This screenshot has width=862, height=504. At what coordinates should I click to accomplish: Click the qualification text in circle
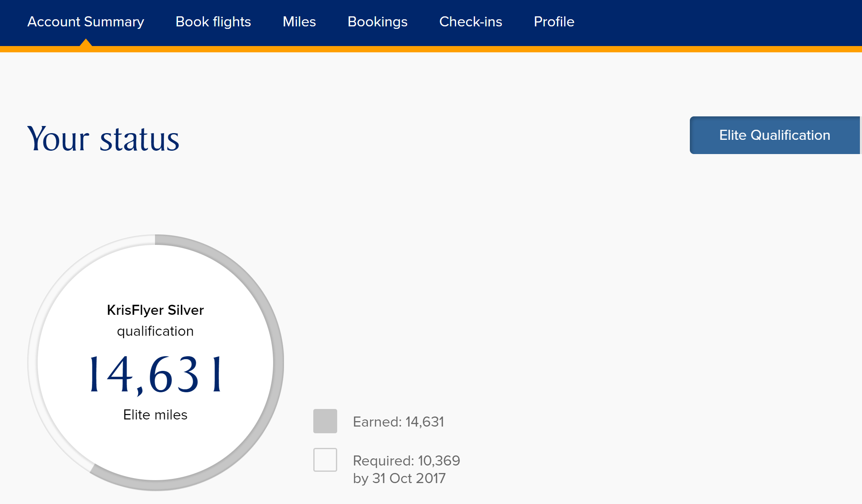coord(155,331)
